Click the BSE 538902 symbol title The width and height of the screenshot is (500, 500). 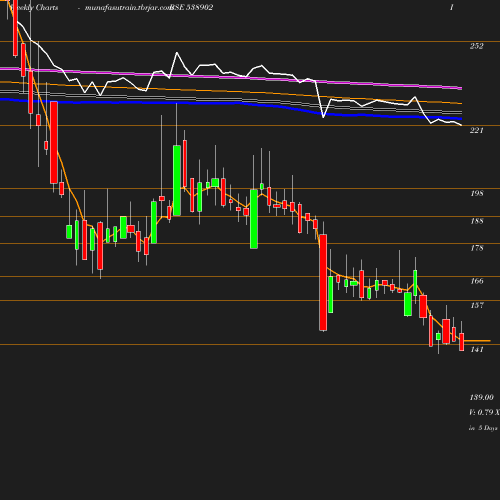click(x=191, y=7)
